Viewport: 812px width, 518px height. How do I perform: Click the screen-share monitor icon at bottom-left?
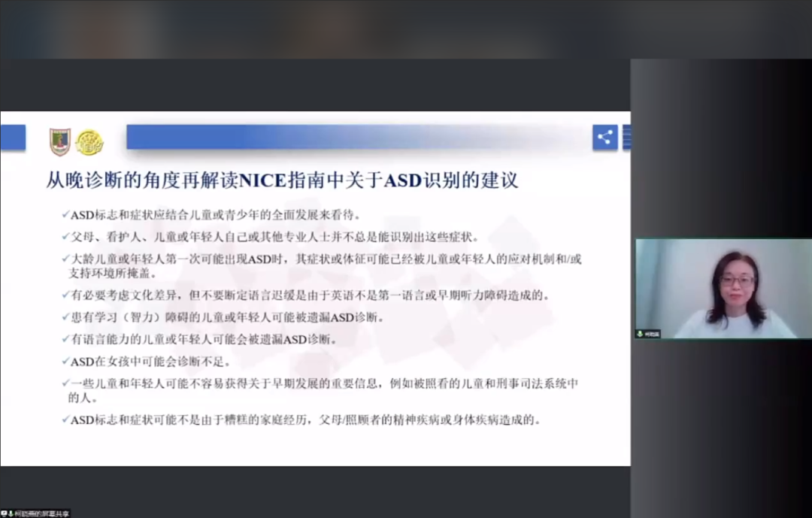pos(5,513)
